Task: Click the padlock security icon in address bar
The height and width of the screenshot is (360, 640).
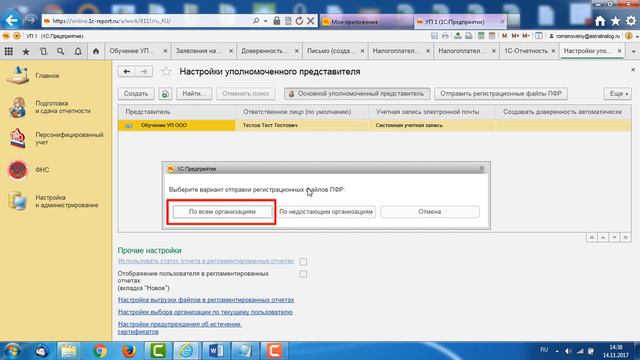Action: 276,21
